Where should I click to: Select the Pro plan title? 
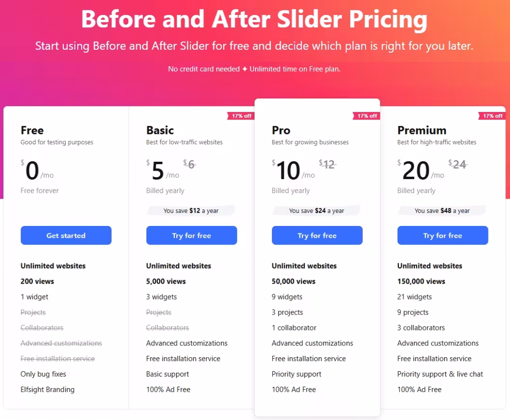(281, 130)
